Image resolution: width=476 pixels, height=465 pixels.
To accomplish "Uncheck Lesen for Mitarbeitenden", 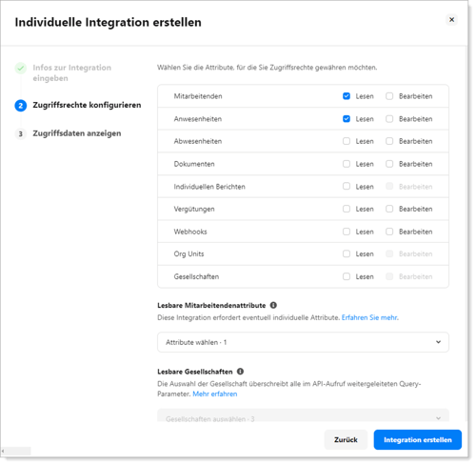I will (x=347, y=96).
